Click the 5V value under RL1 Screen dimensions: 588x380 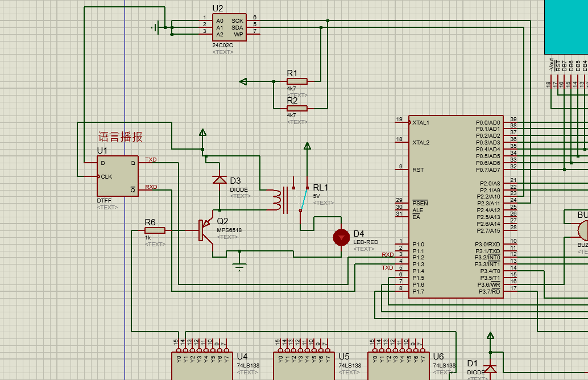click(x=317, y=196)
